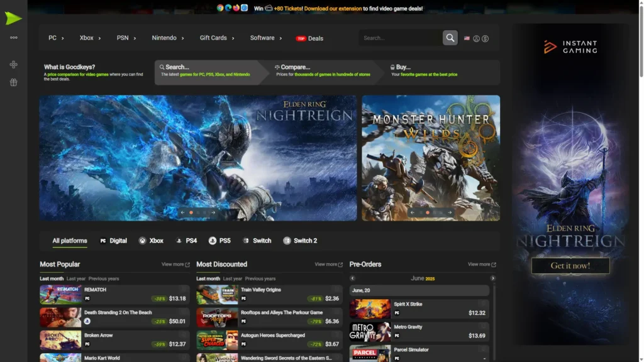Open the Train Valley Origins thumbnail
Image resolution: width=644 pixels, height=362 pixels.
coord(217,294)
